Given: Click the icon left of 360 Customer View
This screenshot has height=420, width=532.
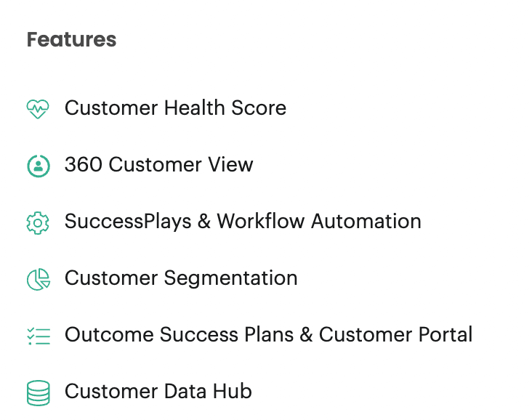Looking at the screenshot, I should tap(39, 166).
